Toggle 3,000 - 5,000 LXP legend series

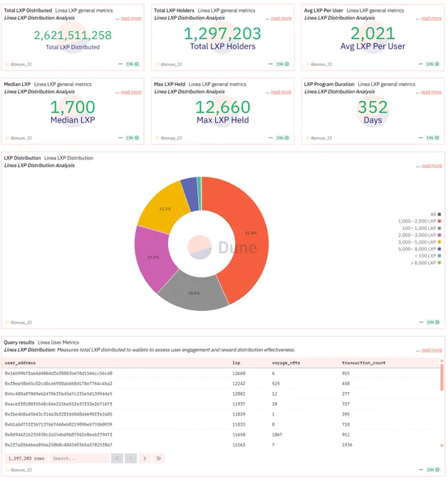[x=420, y=242]
